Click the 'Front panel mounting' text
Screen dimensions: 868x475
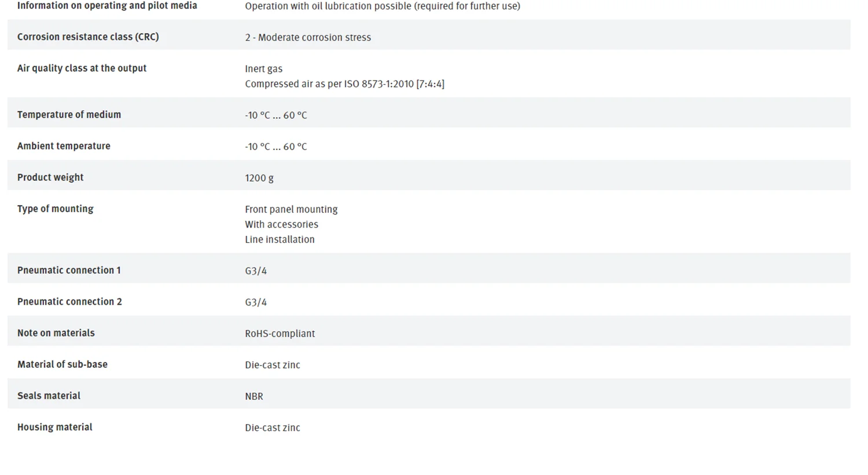tap(291, 209)
